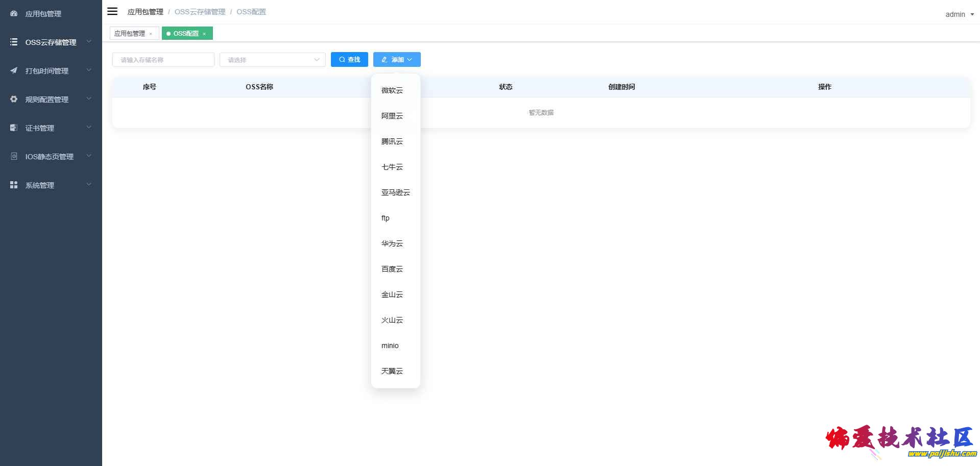Close the 应用包管理 tab
Viewport: 980px width, 466px height.
[x=151, y=34]
